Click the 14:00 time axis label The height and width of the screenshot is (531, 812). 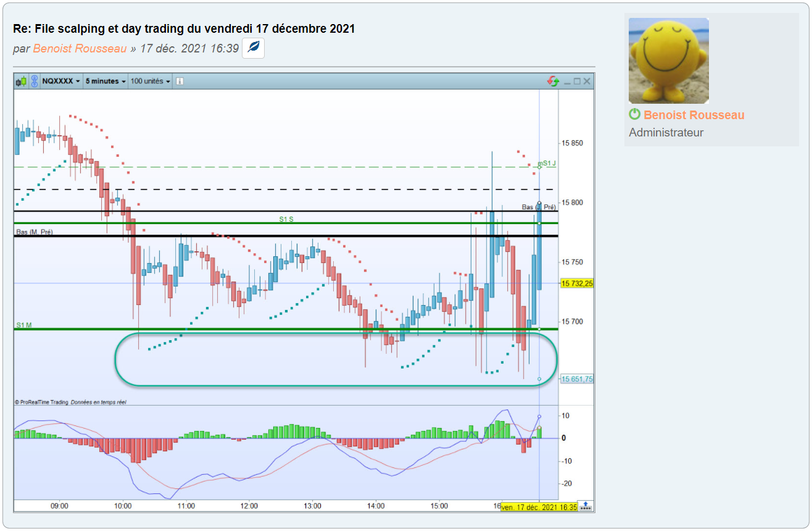tap(376, 506)
